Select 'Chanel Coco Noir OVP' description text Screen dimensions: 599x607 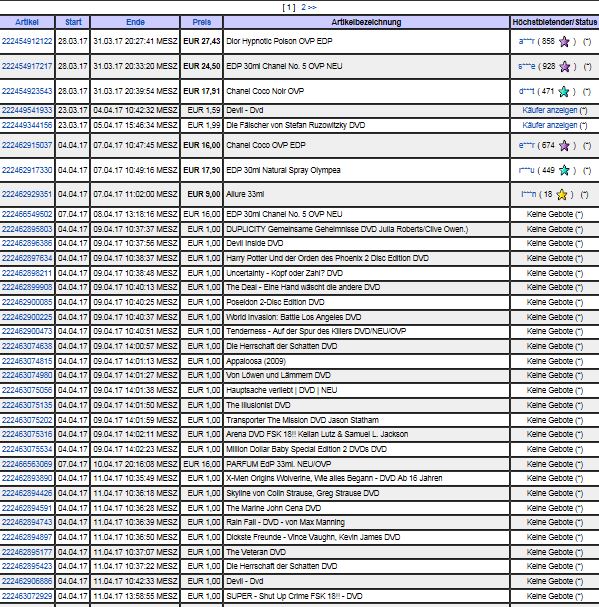click(x=265, y=91)
